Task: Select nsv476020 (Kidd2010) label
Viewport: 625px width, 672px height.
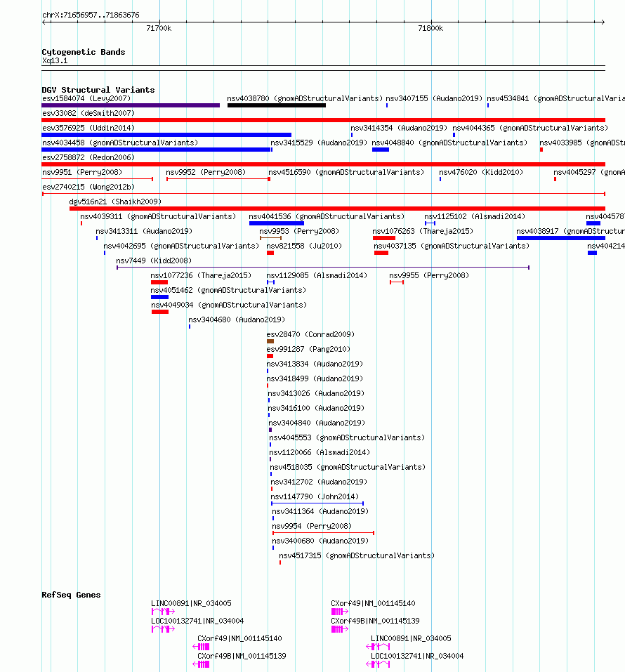Action: click(x=481, y=172)
